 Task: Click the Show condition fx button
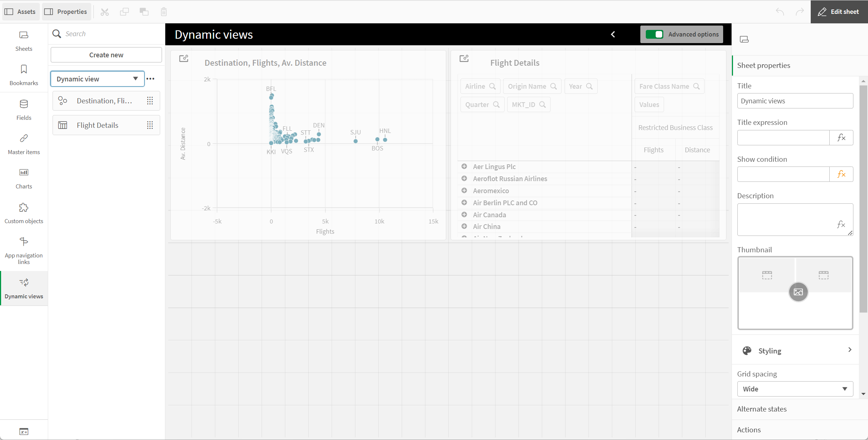click(x=841, y=174)
